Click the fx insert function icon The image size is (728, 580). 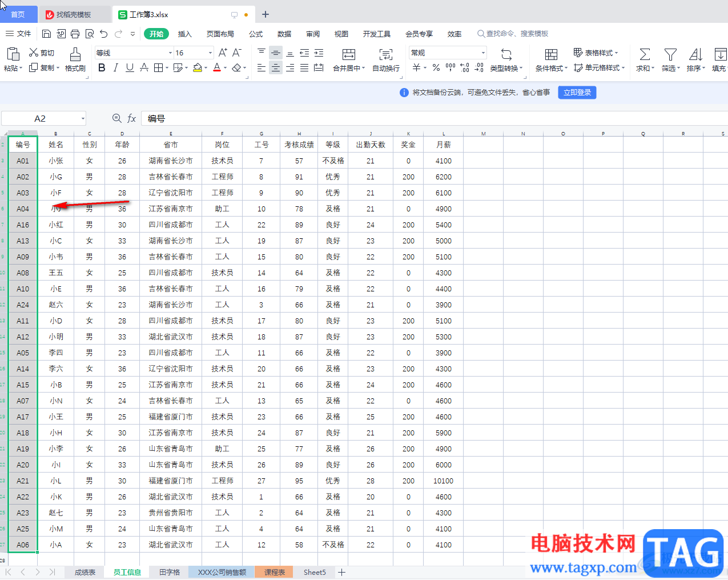pos(131,118)
